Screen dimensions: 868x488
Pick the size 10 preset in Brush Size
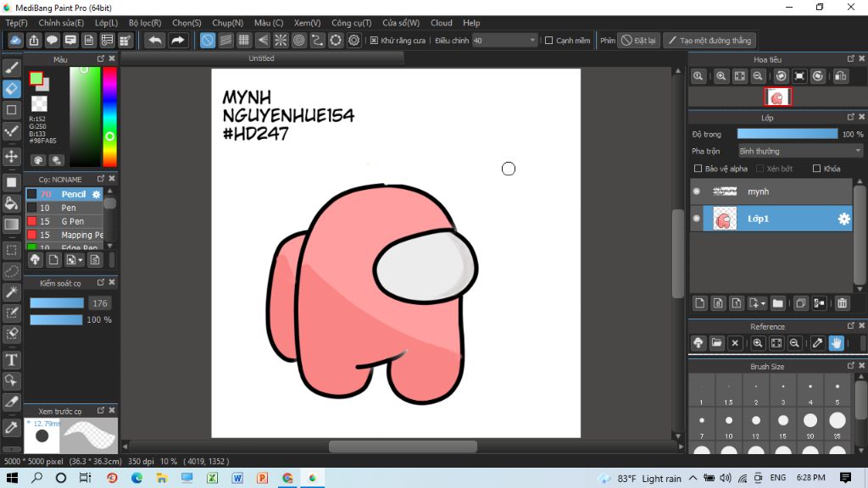point(728,425)
